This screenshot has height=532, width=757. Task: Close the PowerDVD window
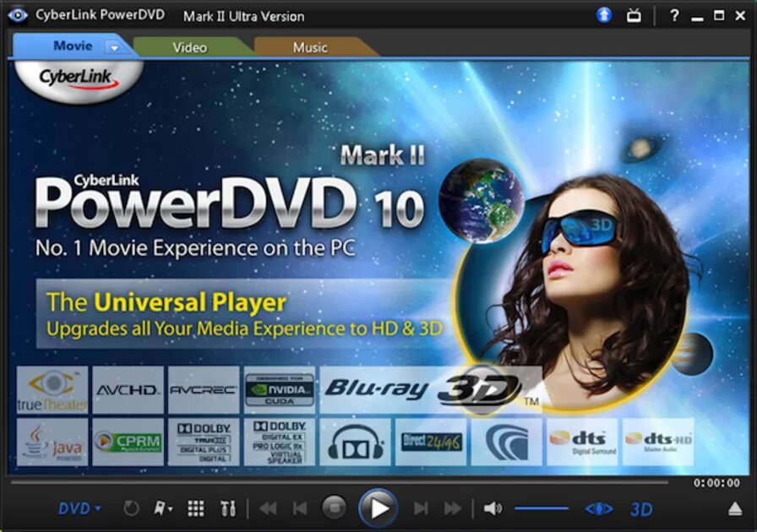click(740, 16)
